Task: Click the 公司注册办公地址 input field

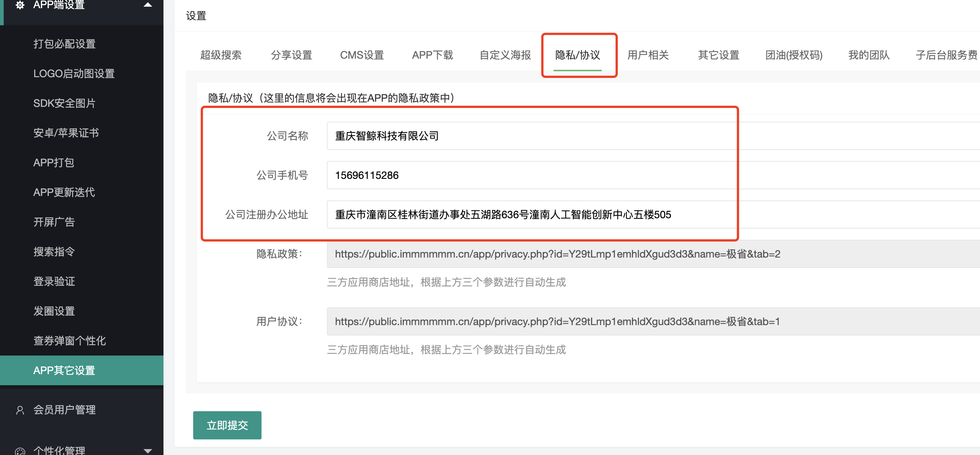Action: pos(653,215)
